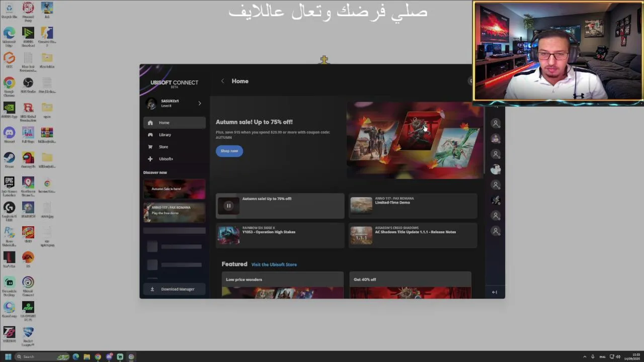Open AC Shadows Title Update 1.1.1 tile
The height and width of the screenshot is (362, 644).
tap(413, 235)
